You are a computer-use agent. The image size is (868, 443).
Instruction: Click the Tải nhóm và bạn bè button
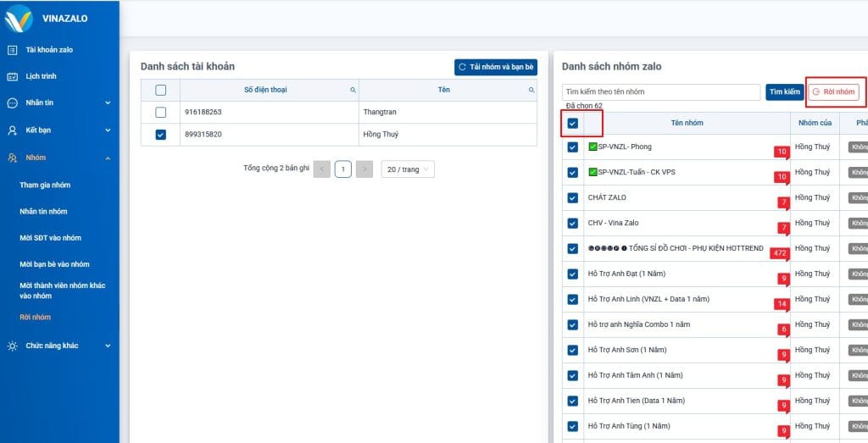pyautogui.click(x=496, y=67)
